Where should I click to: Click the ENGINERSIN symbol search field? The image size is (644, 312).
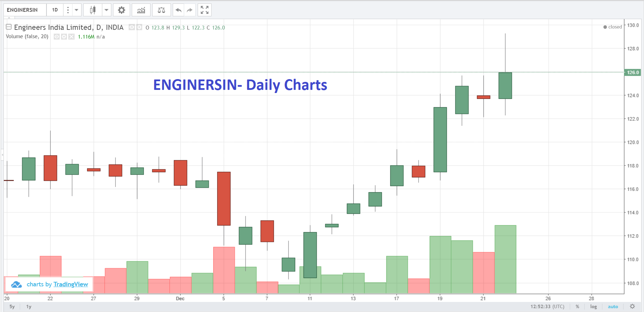point(25,10)
